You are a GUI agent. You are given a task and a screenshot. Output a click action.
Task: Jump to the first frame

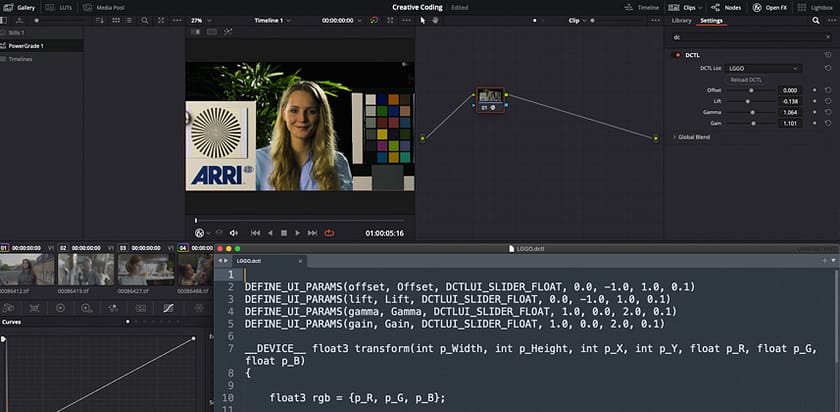point(256,233)
